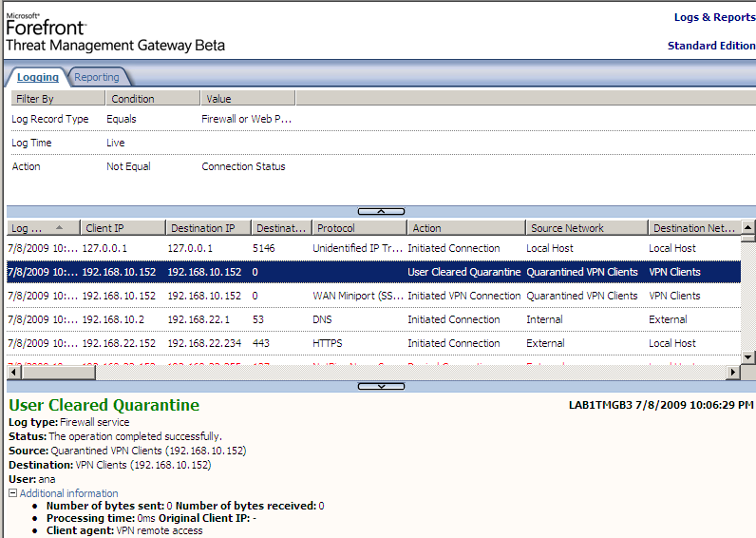The height and width of the screenshot is (538, 756).
Task: Click the LAB1TMGB3 timestamp in details pane
Action: pyautogui.click(x=661, y=405)
